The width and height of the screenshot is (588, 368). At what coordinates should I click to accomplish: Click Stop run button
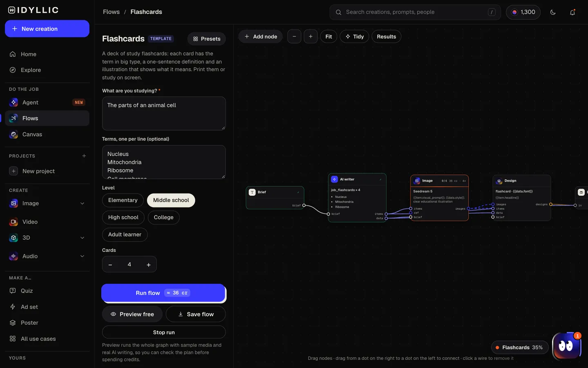pos(164,332)
